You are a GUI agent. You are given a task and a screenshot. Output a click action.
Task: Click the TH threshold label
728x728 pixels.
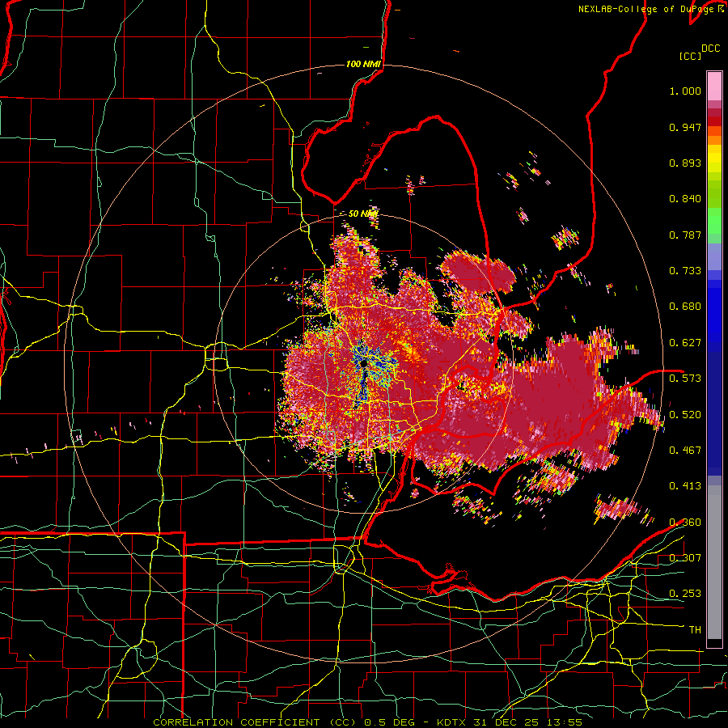(695, 630)
